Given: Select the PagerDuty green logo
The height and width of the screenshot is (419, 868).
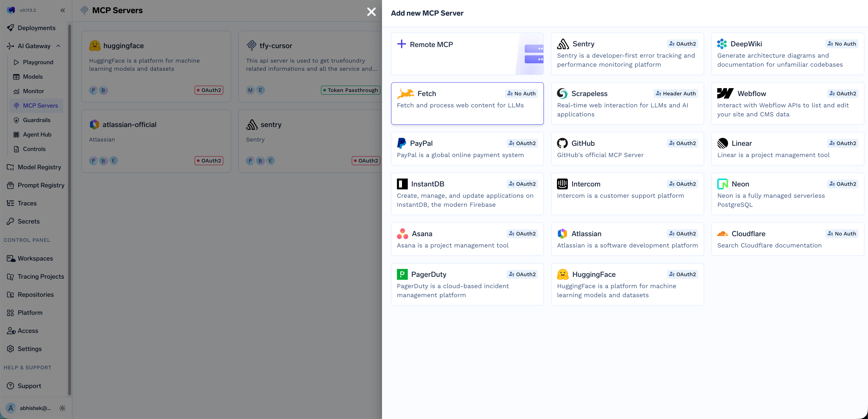Looking at the screenshot, I should [x=402, y=274].
